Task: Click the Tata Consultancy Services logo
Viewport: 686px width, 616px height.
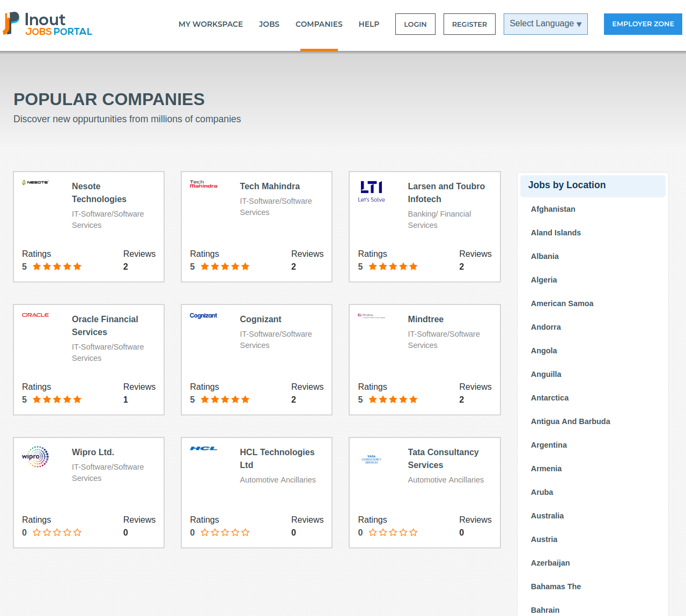Action: pos(372,459)
